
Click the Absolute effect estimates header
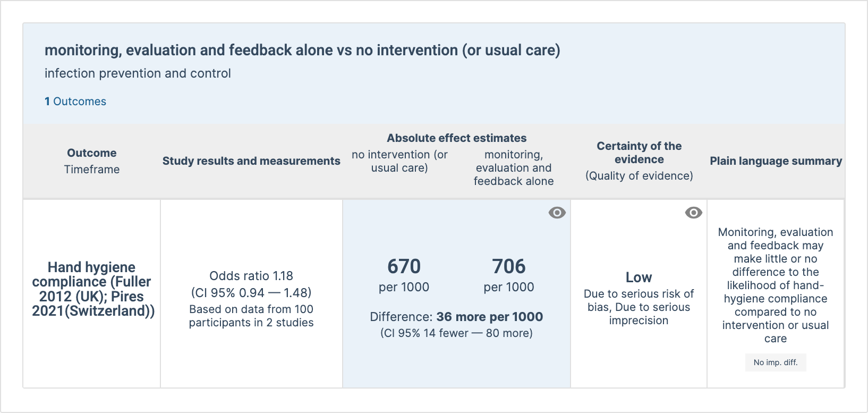pos(456,138)
